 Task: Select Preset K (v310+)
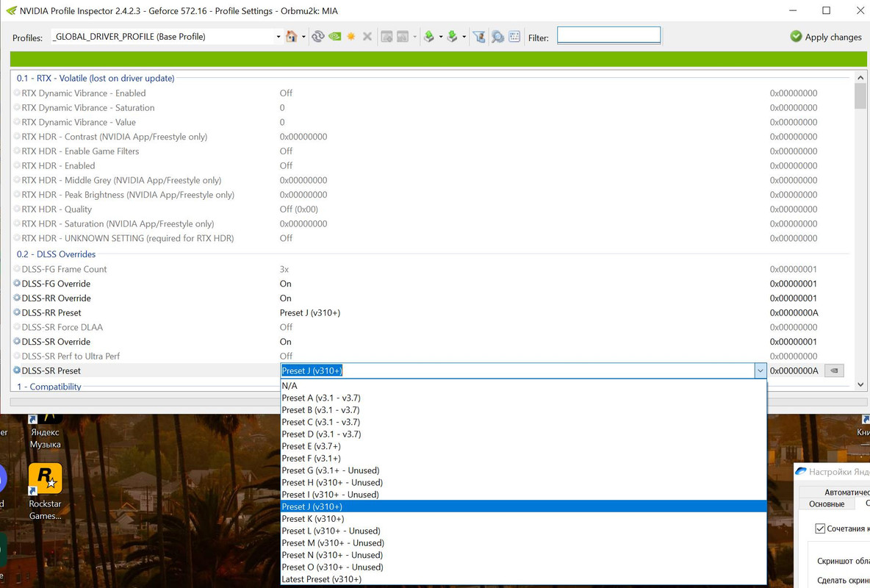coord(524,519)
